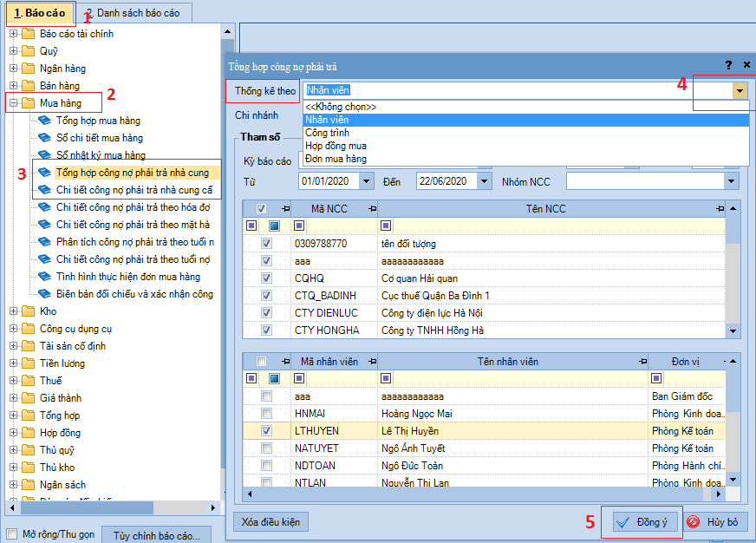Click the Chi tiết công nợ phải trả nhà cung cấ icon

pos(44,189)
